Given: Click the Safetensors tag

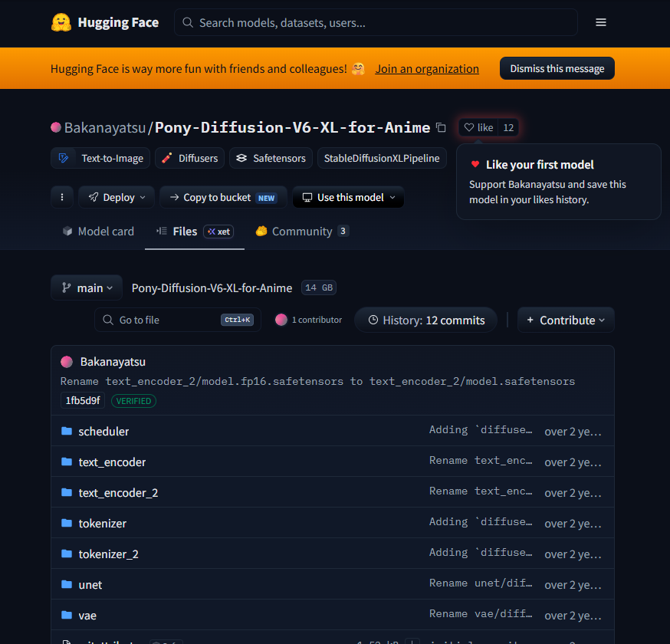Looking at the screenshot, I should pos(271,158).
